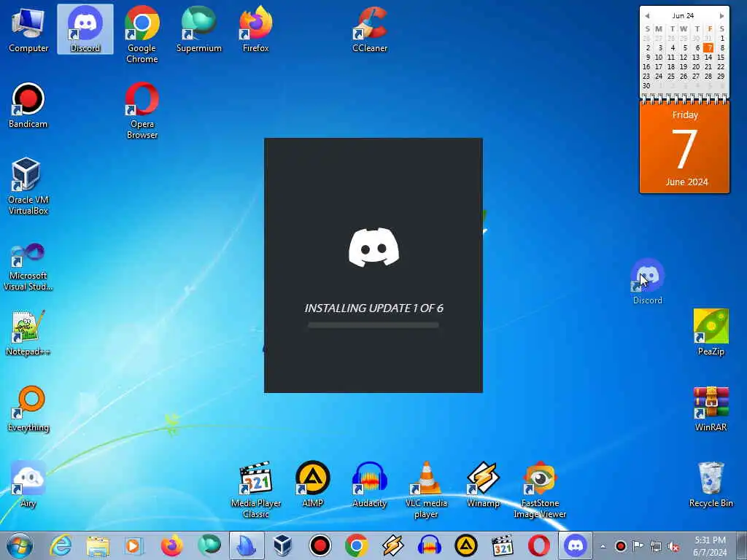Select the Microsoft Visual Studio shortcut
Screen dimensions: 747x560
(x=28, y=267)
